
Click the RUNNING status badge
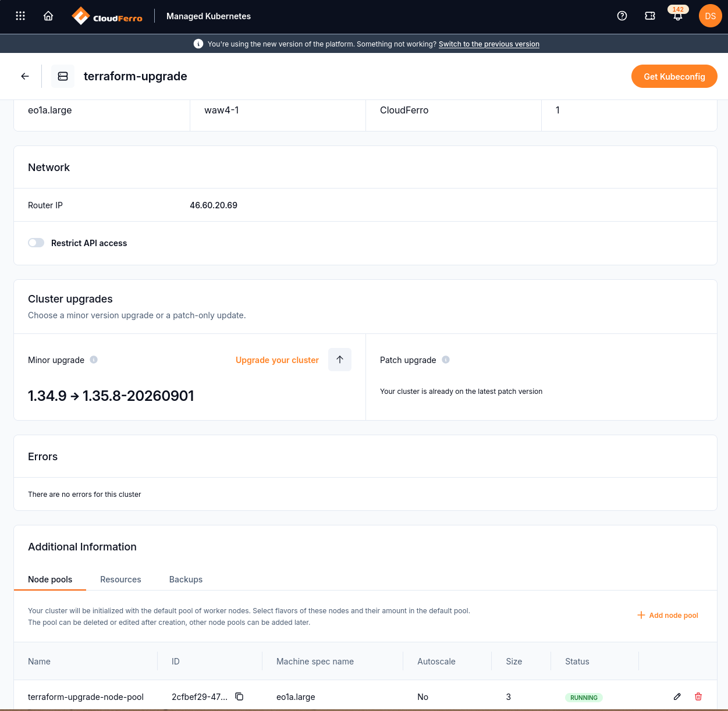click(x=584, y=697)
